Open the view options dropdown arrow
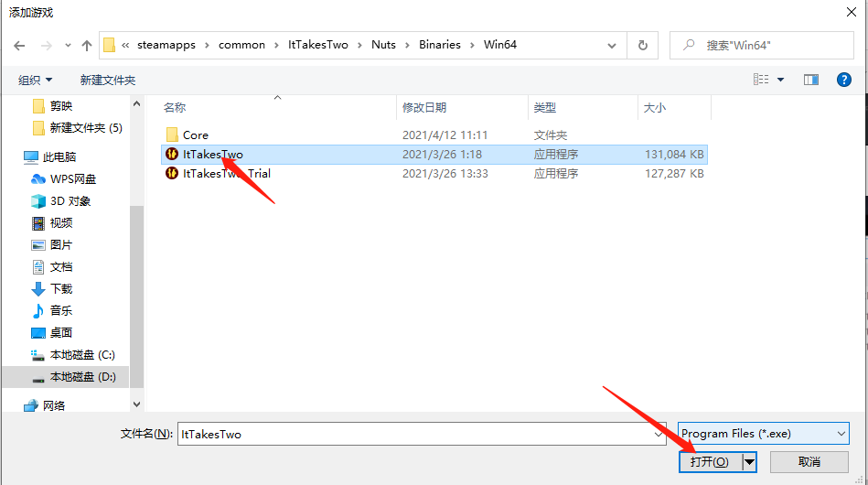 pos(781,80)
